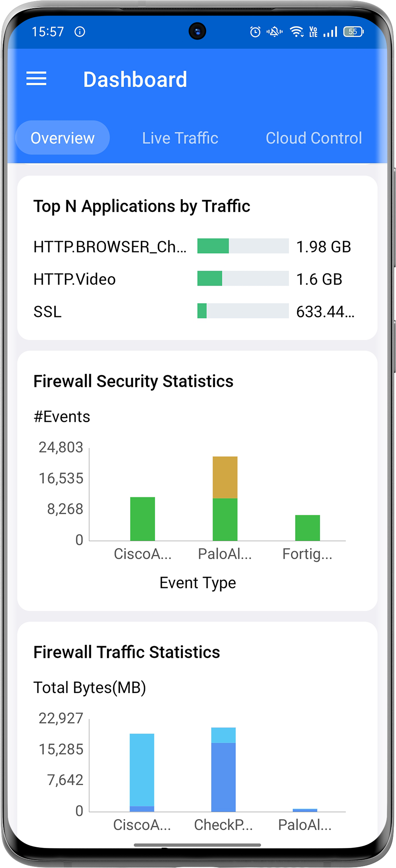Tap the info circle icon beside the clock
Screen dimensions: 396x868
(x=80, y=32)
